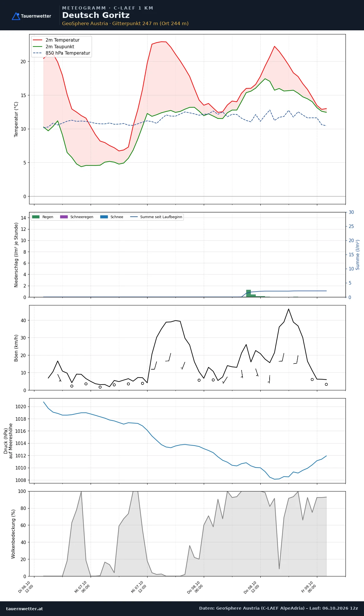Click the purple Schneeregen legend swatch
Viewport: 364px width, 616px height.
(x=64, y=217)
